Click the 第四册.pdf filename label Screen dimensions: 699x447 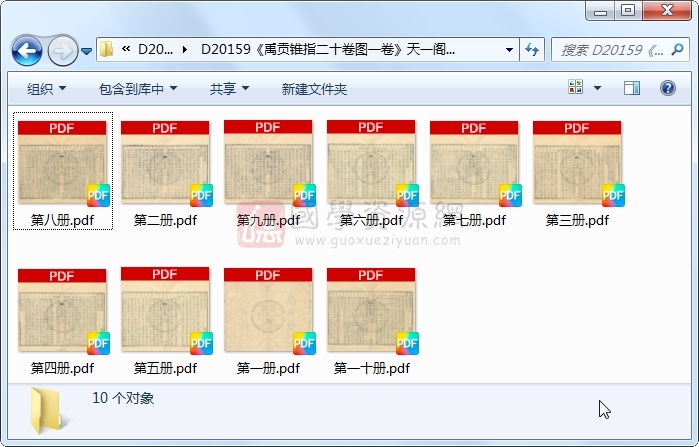62,368
